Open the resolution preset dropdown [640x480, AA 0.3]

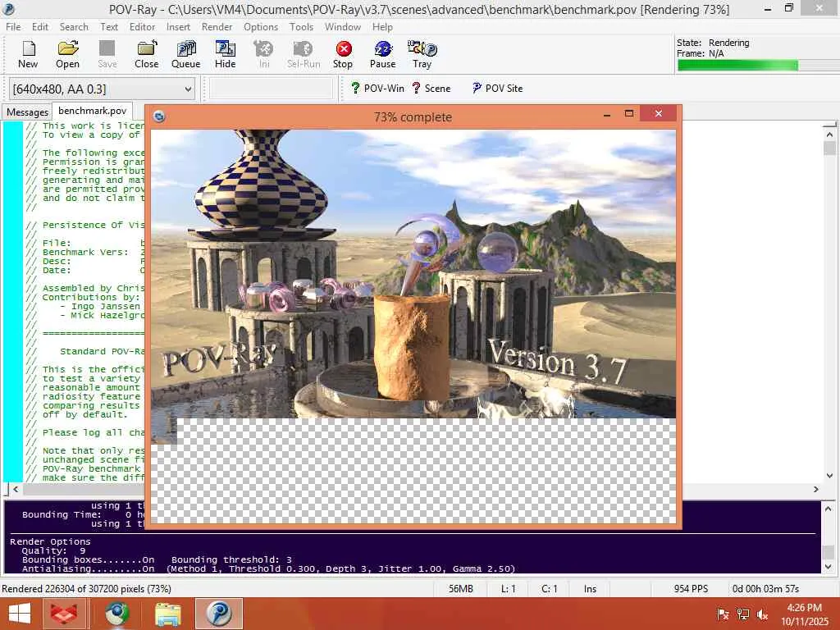102,89
